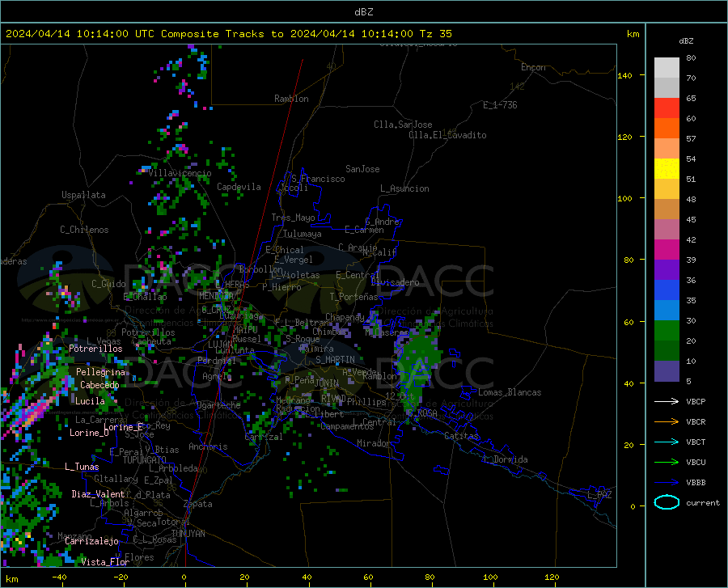Click the Vista_Flor map label
The image size is (728, 588).
pyautogui.click(x=105, y=562)
